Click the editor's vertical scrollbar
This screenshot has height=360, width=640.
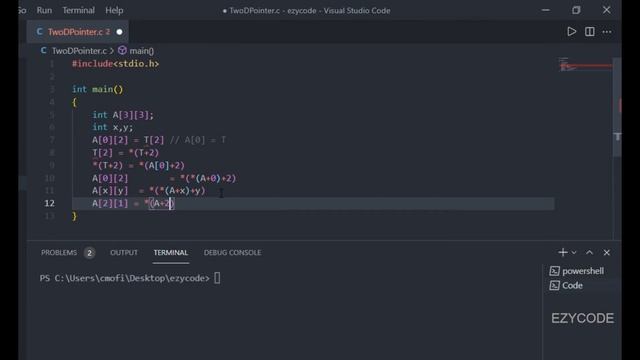pos(617,107)
